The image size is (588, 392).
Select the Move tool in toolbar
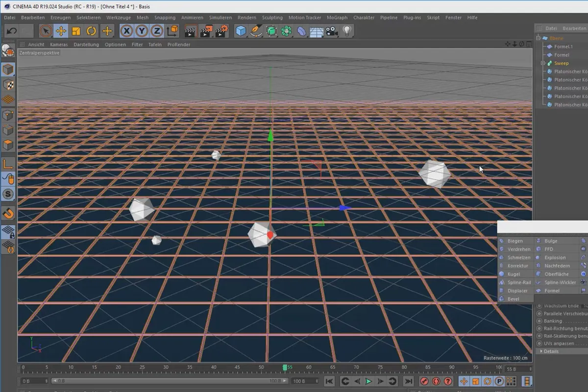[61, 31]
